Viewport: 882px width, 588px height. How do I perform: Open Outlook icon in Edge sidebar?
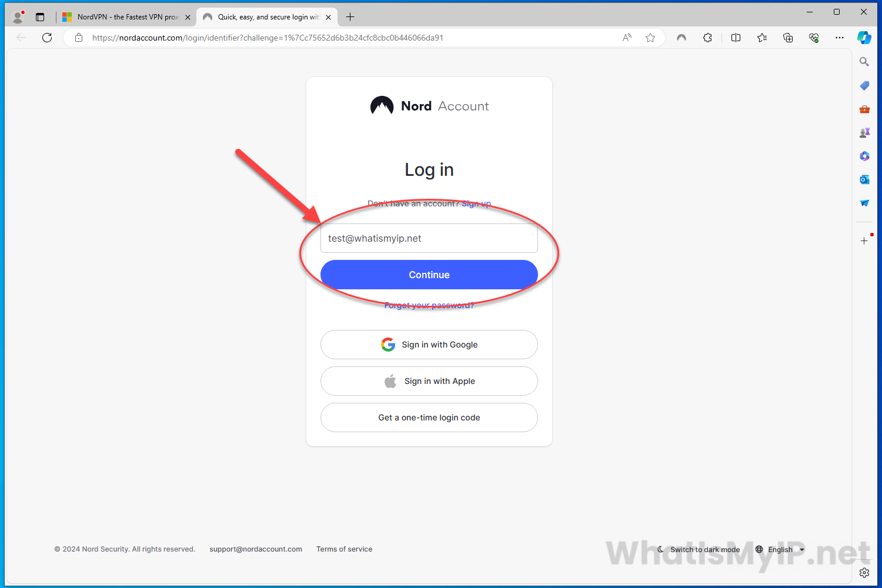(864, 179)
